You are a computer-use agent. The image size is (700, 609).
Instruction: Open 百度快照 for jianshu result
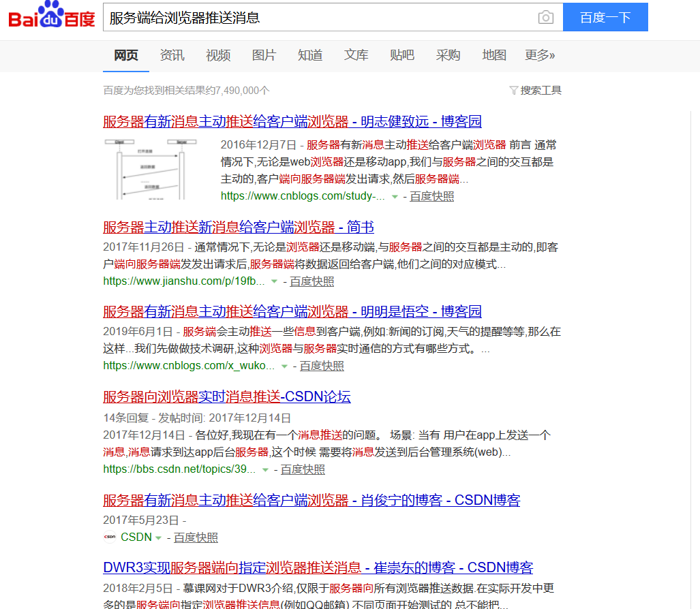[311, 281]
